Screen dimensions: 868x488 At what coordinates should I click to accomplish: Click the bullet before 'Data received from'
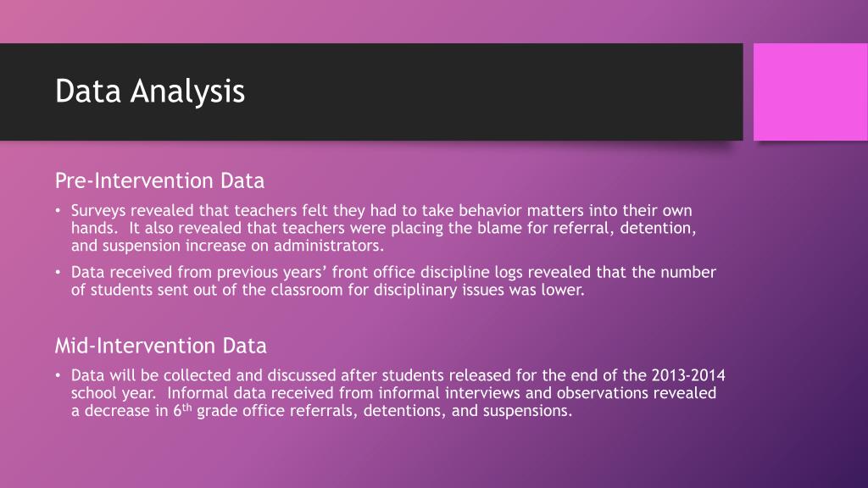(58, 272)
